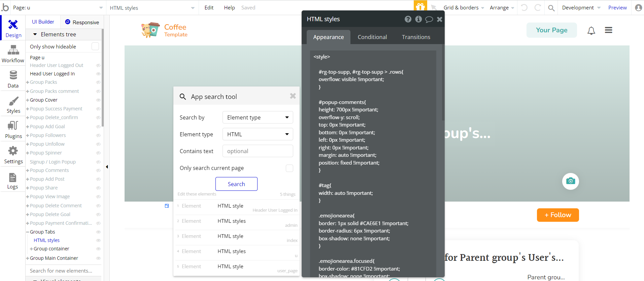The height and width of the screenshot is (281, 644).
Task: Open the Plugins section icon
Action: point(13,130)
